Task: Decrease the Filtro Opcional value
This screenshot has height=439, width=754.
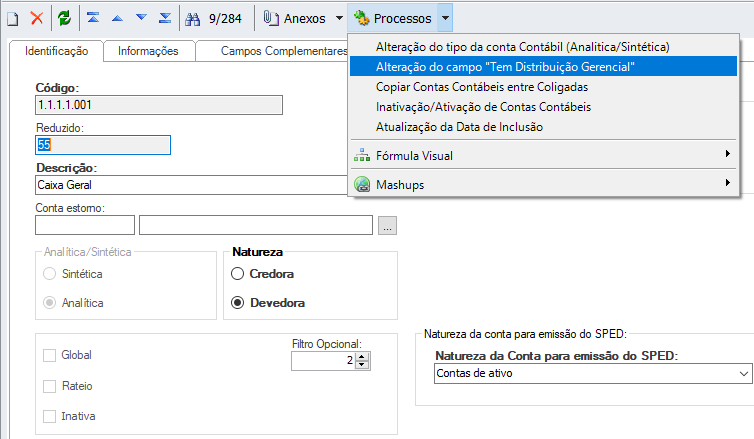Action: tap(363, 365)
